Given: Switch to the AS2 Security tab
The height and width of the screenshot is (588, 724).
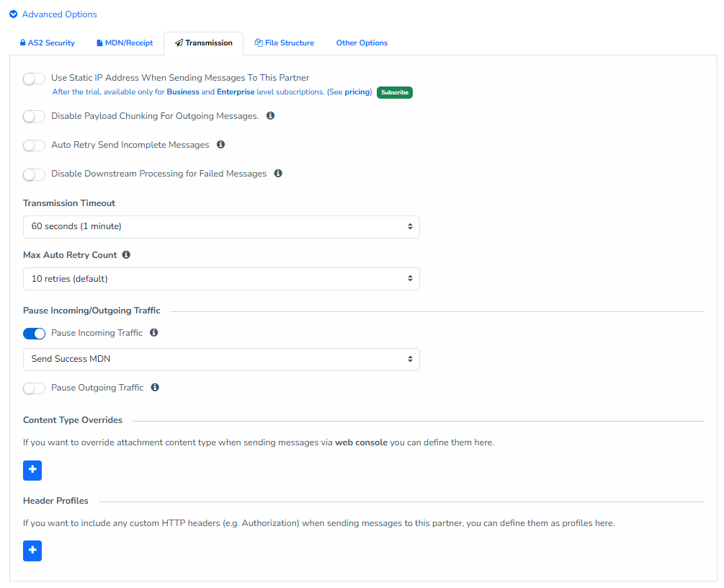Looking at the screenshot, I should coord(48,43).
